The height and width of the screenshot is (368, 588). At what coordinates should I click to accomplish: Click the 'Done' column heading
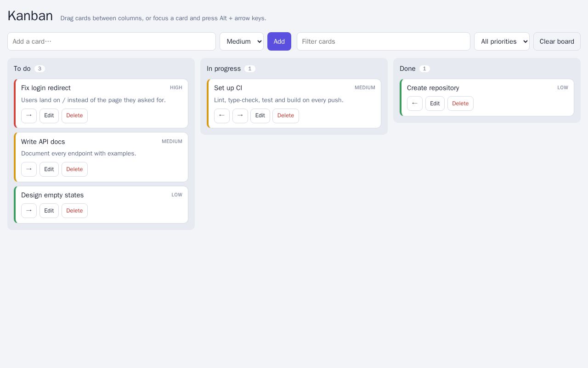tap(407, 69)
